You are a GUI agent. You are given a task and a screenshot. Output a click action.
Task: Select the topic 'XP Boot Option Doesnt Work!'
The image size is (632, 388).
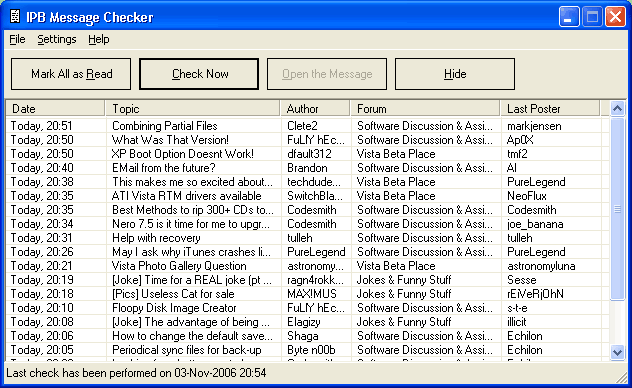click(x=183, y=154)
